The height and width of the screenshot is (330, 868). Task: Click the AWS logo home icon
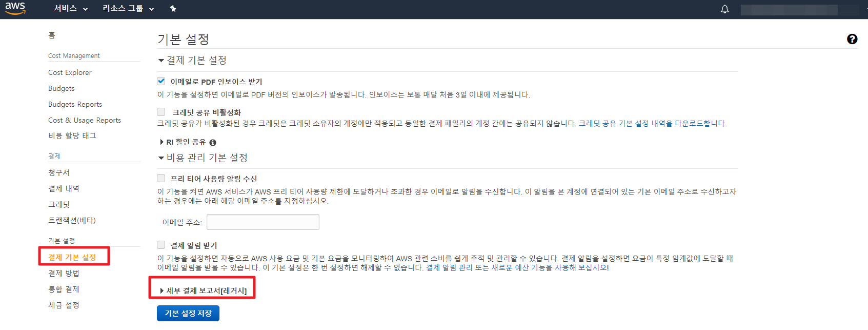coord(15,8)
